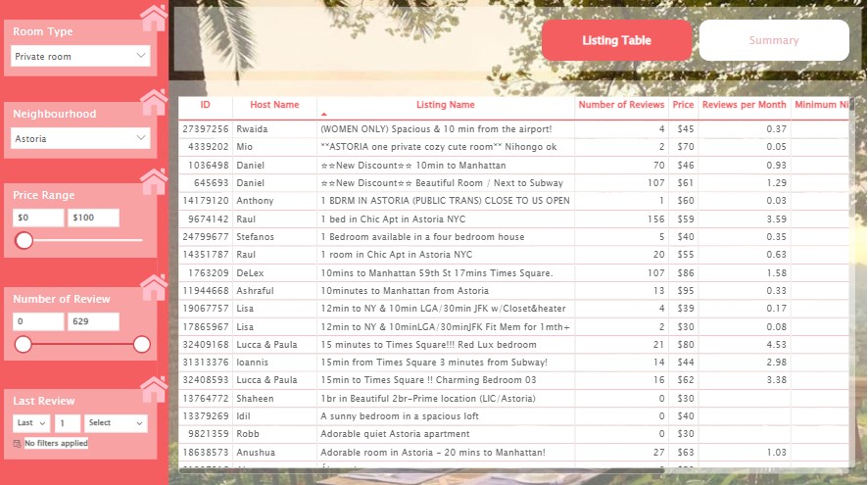Switch to the Listing Table tab
This screenshot has height=485, width=868.
pyautogui.click(x=616, y=41)
